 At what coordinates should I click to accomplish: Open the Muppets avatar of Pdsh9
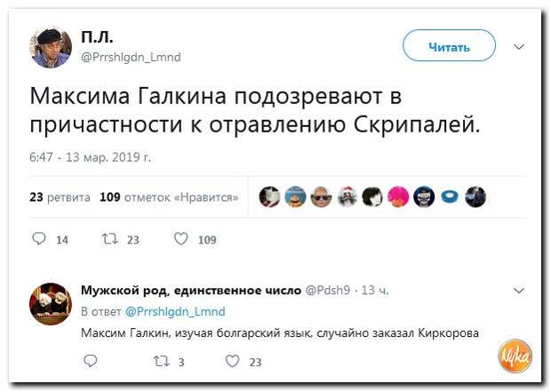pos(51,304)
